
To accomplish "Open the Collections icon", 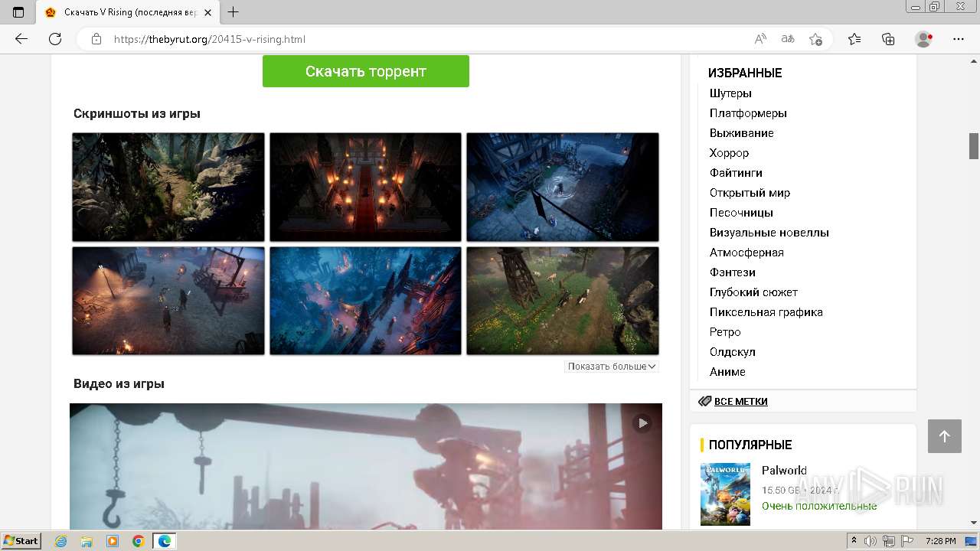I will click(x=888, y=39).
